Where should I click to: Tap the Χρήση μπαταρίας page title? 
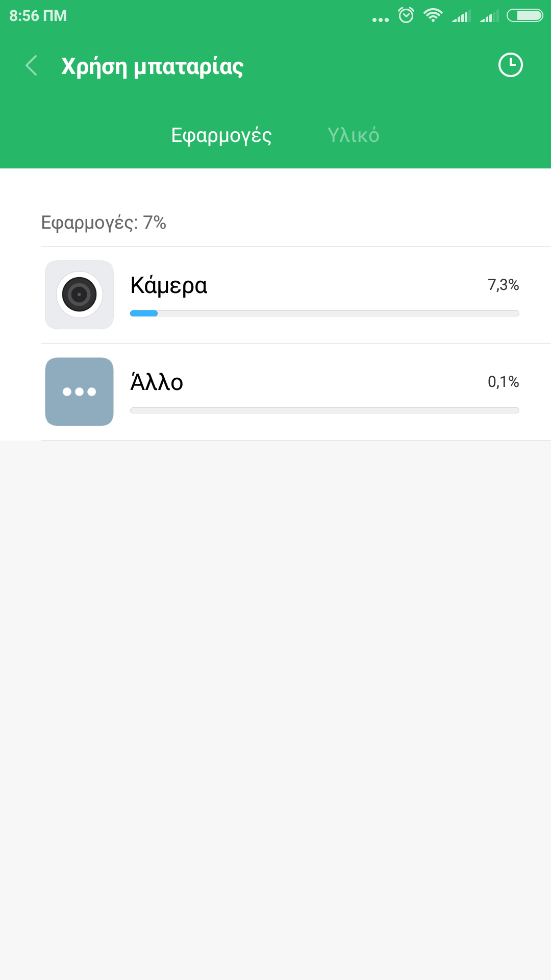tap(153, 66)
